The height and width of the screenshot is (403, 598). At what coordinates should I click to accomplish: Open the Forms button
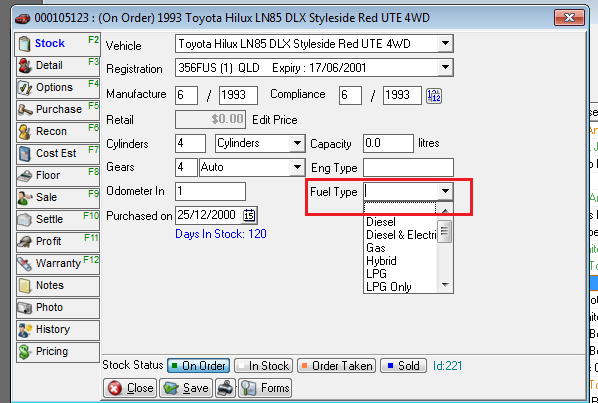tap(265, 389)
